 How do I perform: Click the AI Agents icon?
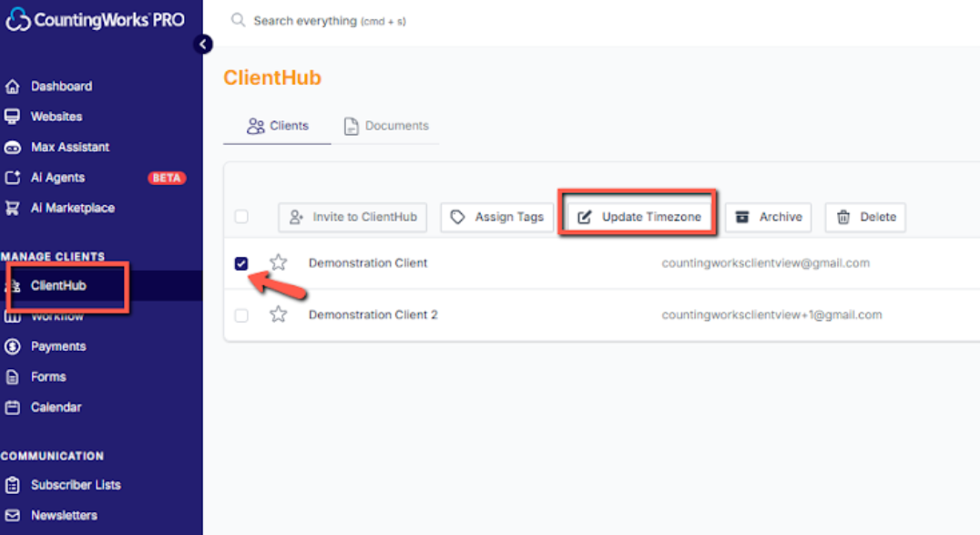[13, 178]
